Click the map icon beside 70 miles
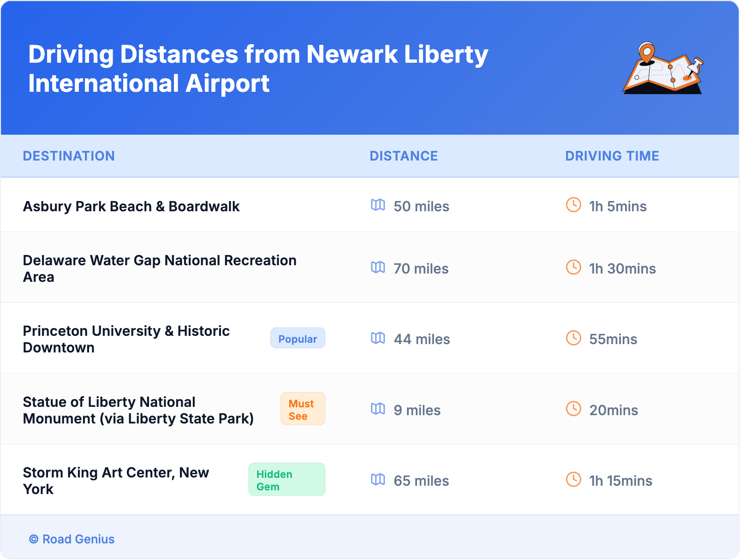 tap(378, 267)
